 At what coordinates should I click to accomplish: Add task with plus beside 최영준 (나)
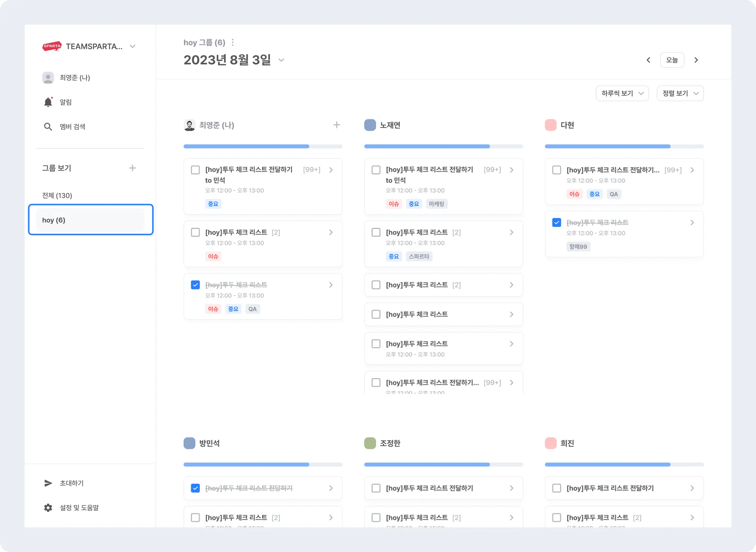(x=336, y=125)
